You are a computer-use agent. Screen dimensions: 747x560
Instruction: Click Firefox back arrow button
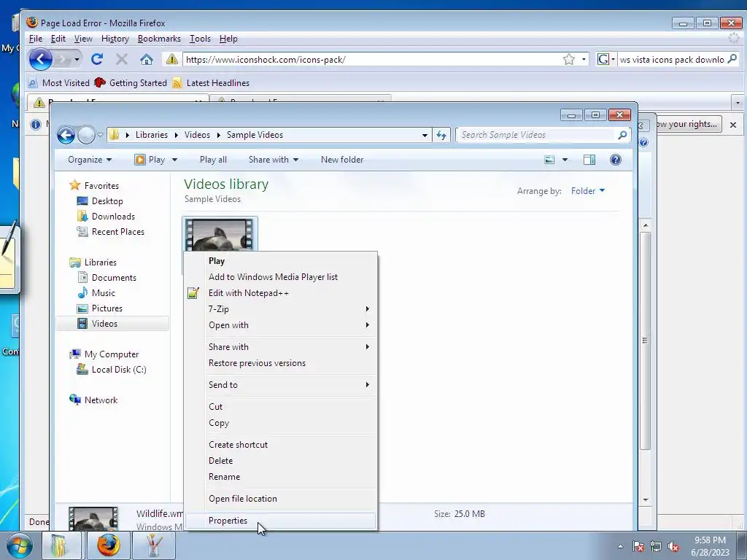[41, 60]
